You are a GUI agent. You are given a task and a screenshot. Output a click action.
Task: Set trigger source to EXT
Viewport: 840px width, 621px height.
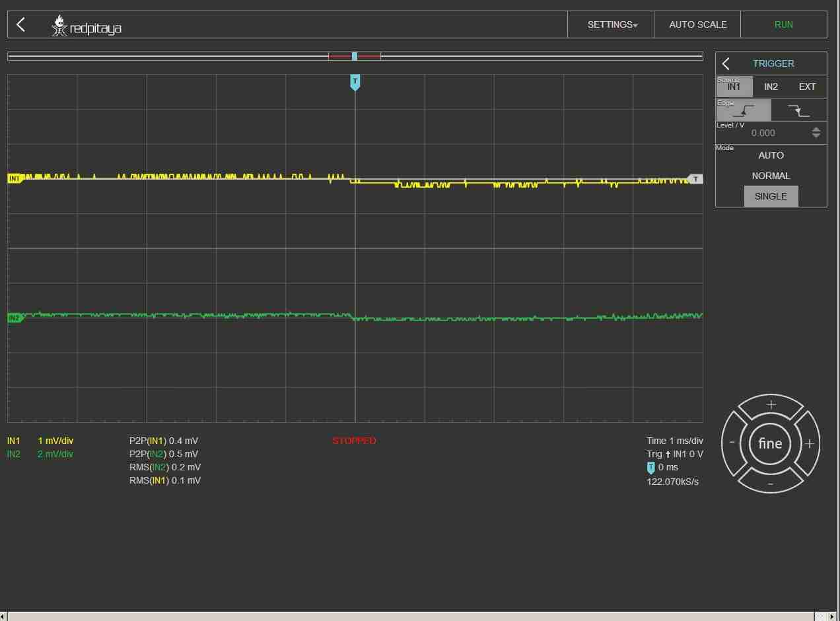click(807, 87)
